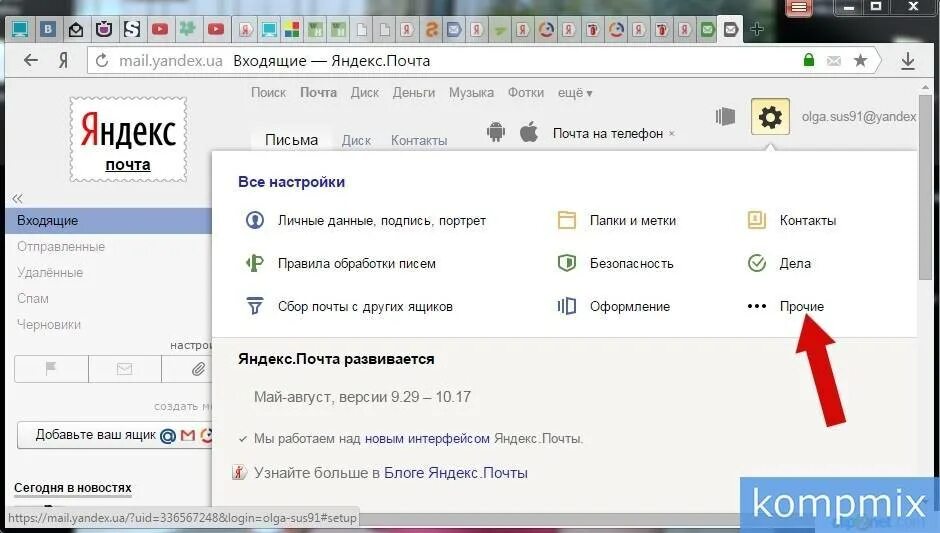
Task: Select the Диск tab beside Письма
Action: point(356,140)
